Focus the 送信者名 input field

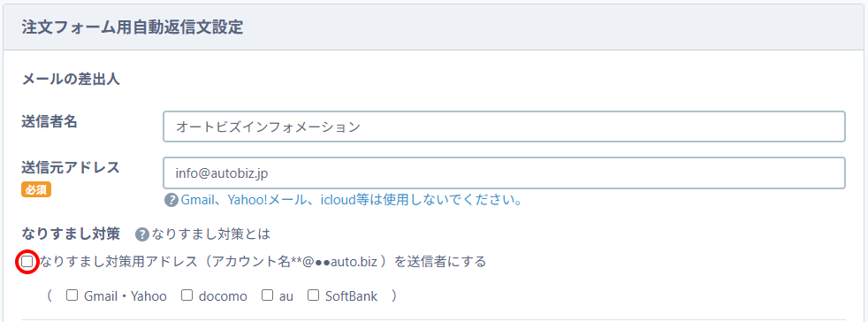505,126
